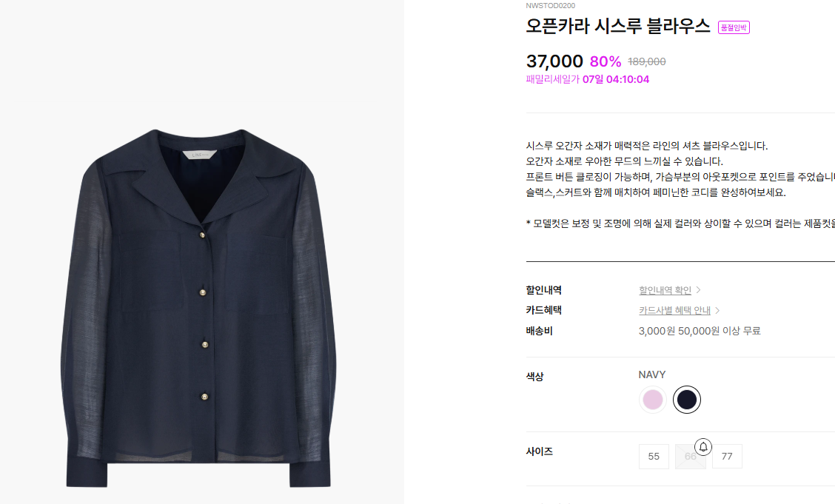Choose size 55
Viewport: 835px width, 504px height.
(654, 457)
